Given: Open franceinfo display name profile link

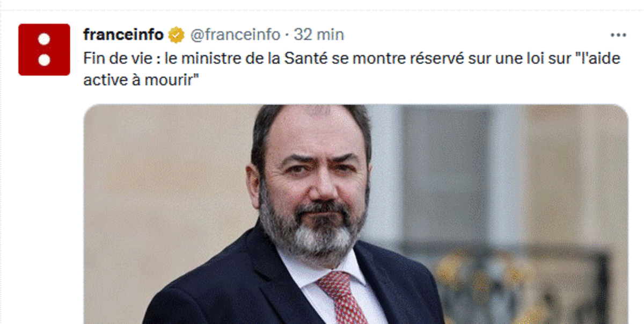Looking at the screenshot, I should pyautogui.click(x=123, y=35).
